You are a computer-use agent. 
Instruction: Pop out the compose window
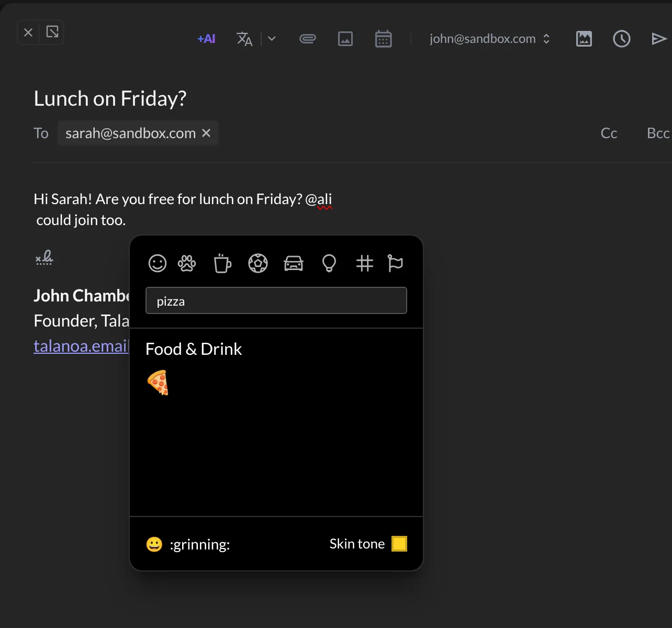(52, 32)
